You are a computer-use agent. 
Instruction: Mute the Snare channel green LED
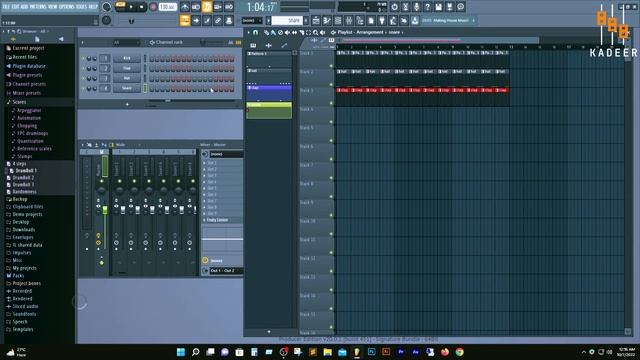click(x=84, y=88)
